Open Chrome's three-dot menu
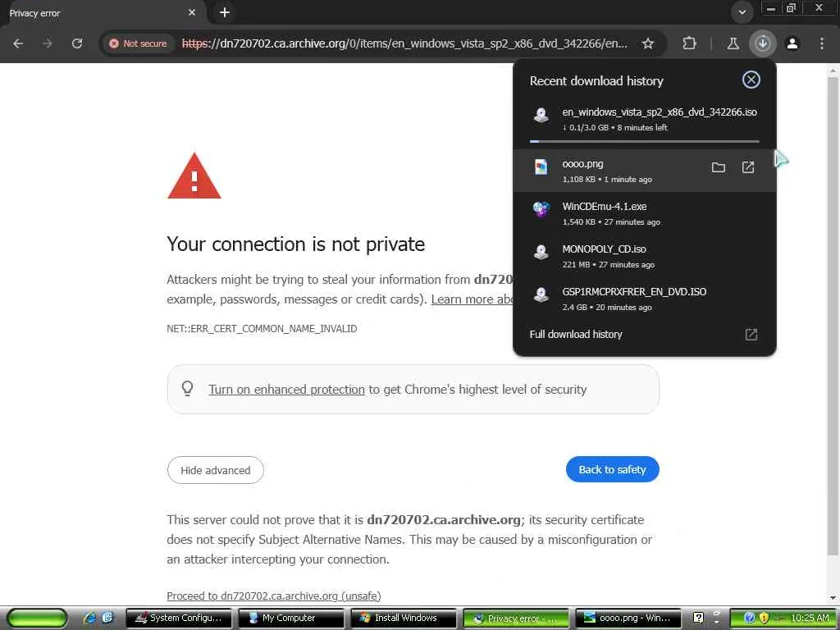The width and height of the screenshot is (840, 630). pos(822,43)
